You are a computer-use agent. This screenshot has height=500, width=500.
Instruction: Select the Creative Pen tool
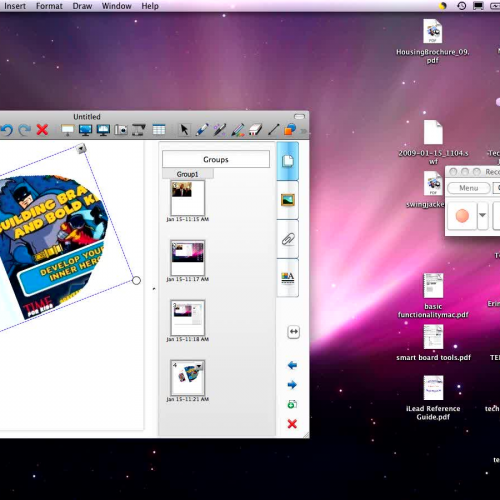pyautogui.click(x=220, y=130)
